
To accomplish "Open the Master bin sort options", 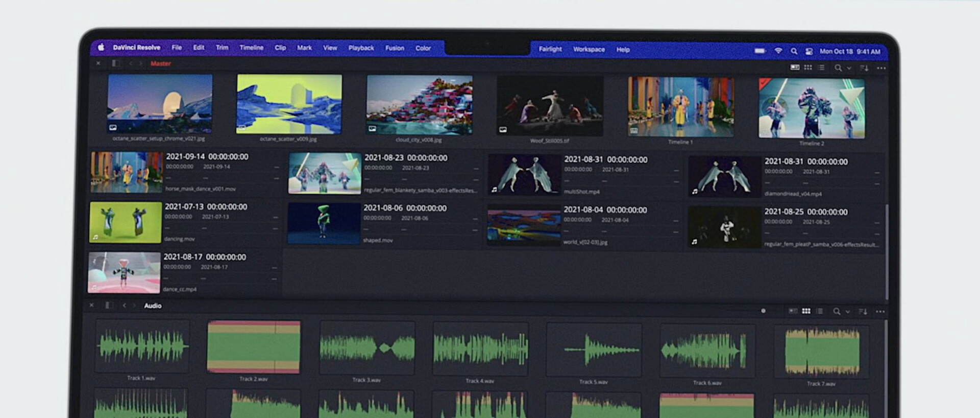I will [864, 68].
